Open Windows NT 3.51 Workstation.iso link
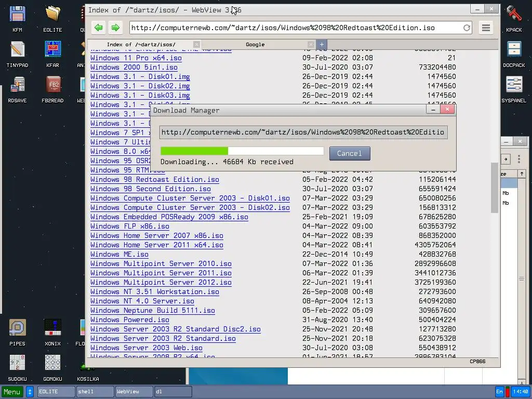The height and width of the screenshot is (399, 532). click(x=154, y=292)
